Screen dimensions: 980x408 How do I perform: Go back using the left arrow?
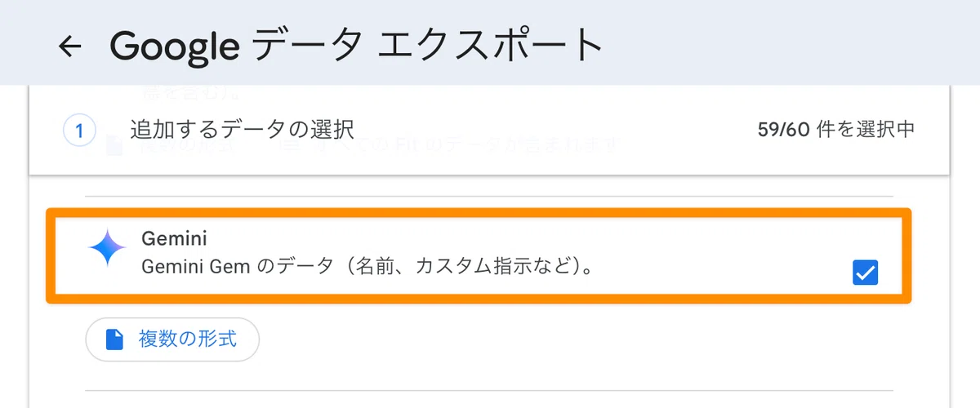pyautogui.click(x=70, y=47)
